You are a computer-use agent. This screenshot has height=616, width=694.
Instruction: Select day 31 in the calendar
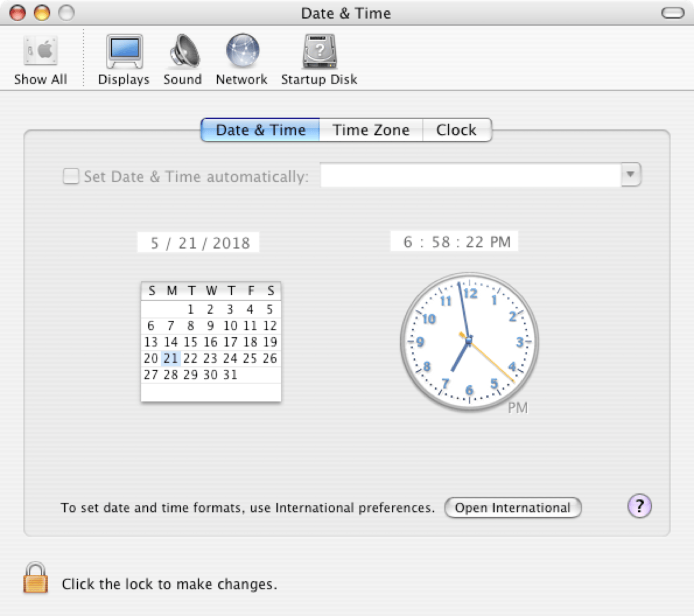[231, 375]
